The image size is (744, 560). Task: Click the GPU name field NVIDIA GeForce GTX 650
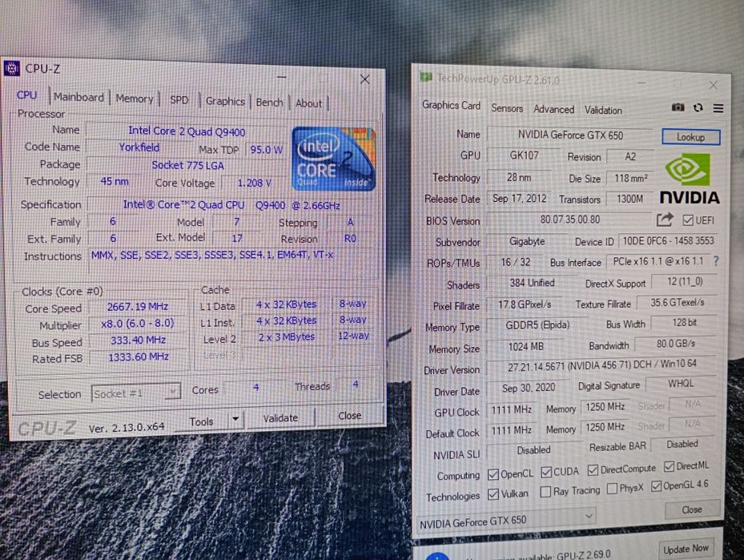[x=571, y=135]
